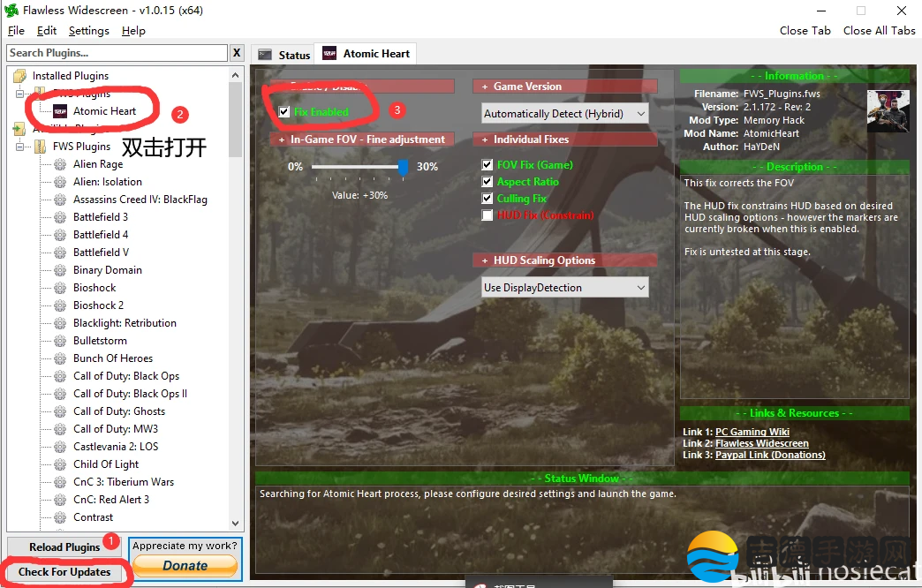The height and width of the screenshot is (588, 922).
Task: Open the Flawless Widescreen link
Action: [761, 443]
